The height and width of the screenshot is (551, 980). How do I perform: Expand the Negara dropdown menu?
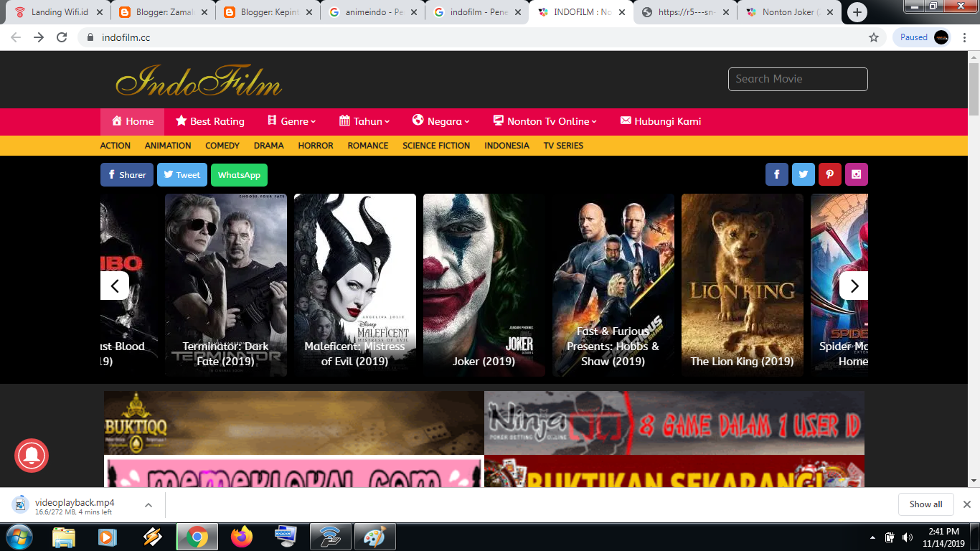pyautogui.click(x=441, y=121)
